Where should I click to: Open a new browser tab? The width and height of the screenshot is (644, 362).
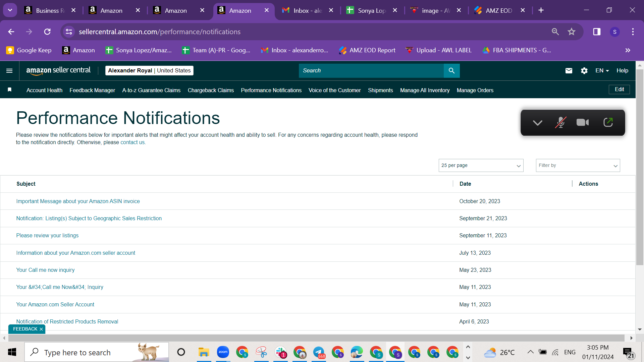pyautogui.click(x=541, y=10)
